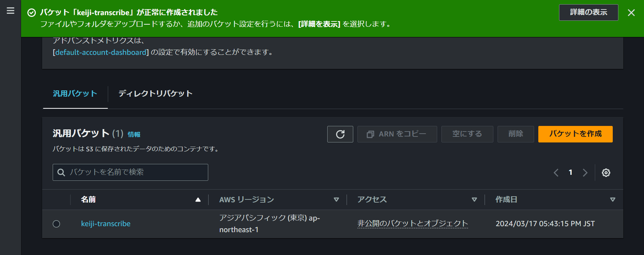Click the アジアパシフィック (東京) region cell

(x=270, y=224)
